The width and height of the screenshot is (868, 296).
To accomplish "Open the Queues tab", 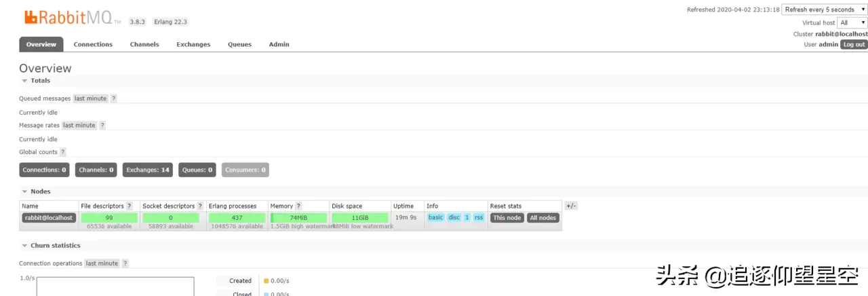I will point(239,44).
